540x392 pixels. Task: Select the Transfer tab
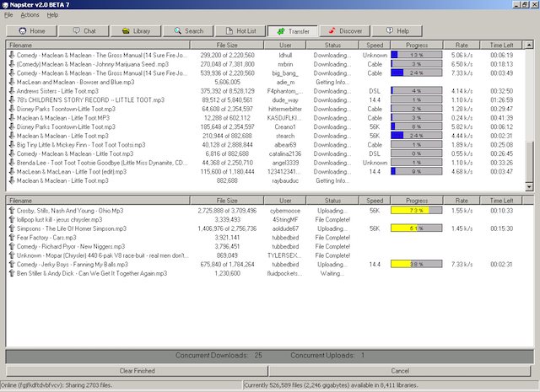point(293,31)
